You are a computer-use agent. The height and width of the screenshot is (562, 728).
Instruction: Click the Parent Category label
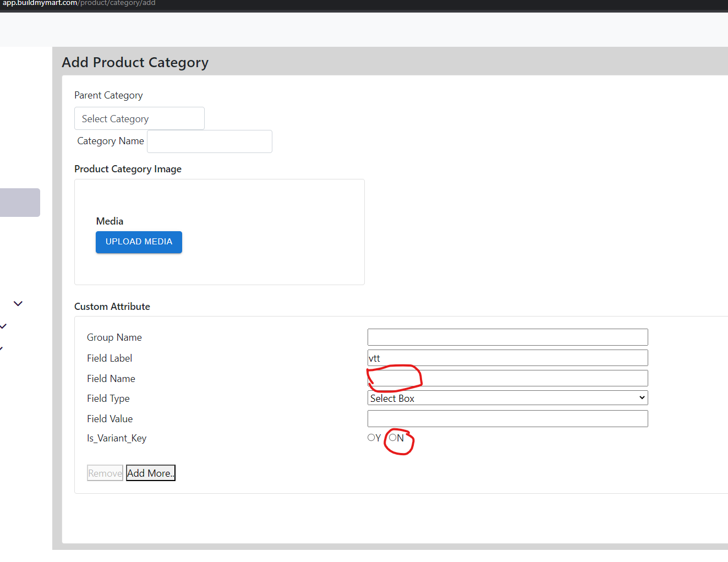pos(108,95)
